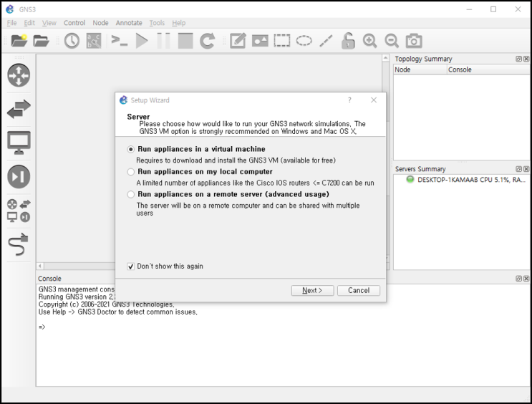
Task: Select Run appliances on my local computer
Action: pyautogui.click(x=200, y=172)
